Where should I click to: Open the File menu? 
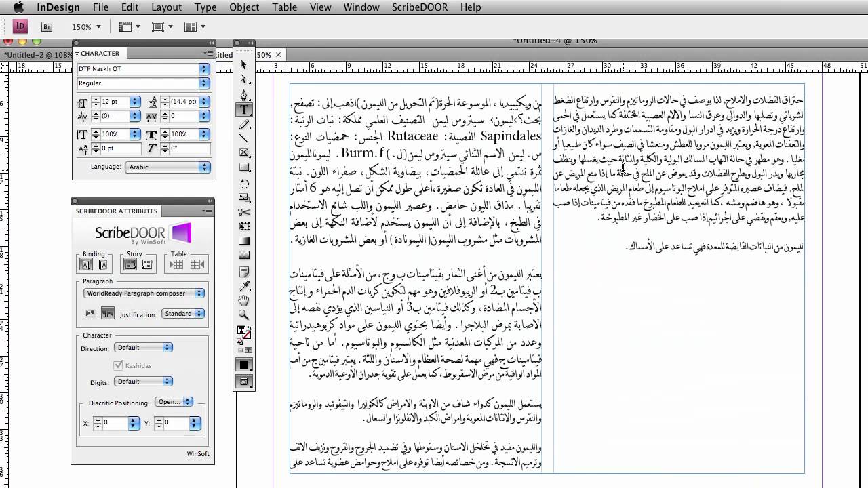101,7
